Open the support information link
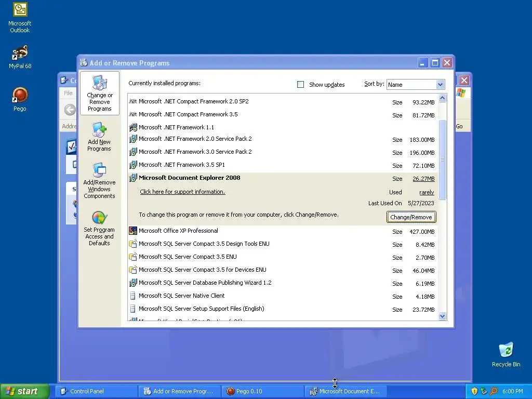The height and width of the screenshot is (399, 532). coord(182,192)
